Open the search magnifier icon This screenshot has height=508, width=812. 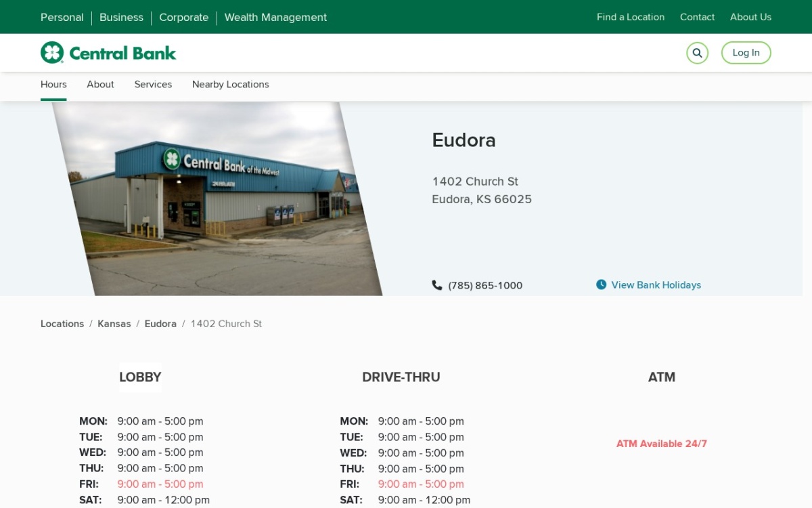697,53
